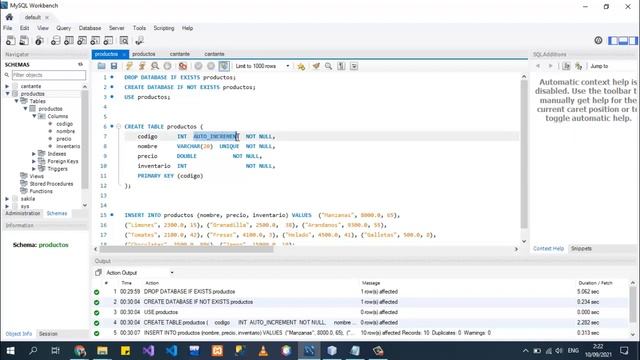Create a new SQL tab from main toolbar
The width and height of the screenshot is (640, 360).
pyautogui.click(x=11, y=40)
